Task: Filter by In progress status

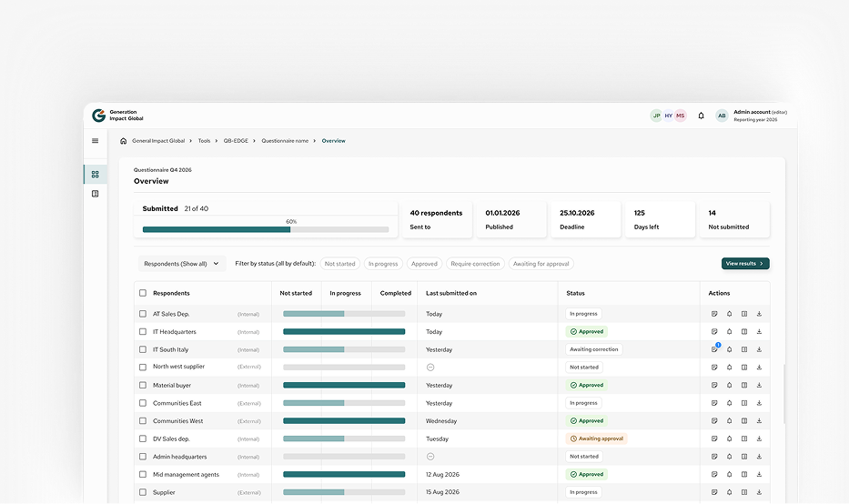Action: [x=383, y=264]
